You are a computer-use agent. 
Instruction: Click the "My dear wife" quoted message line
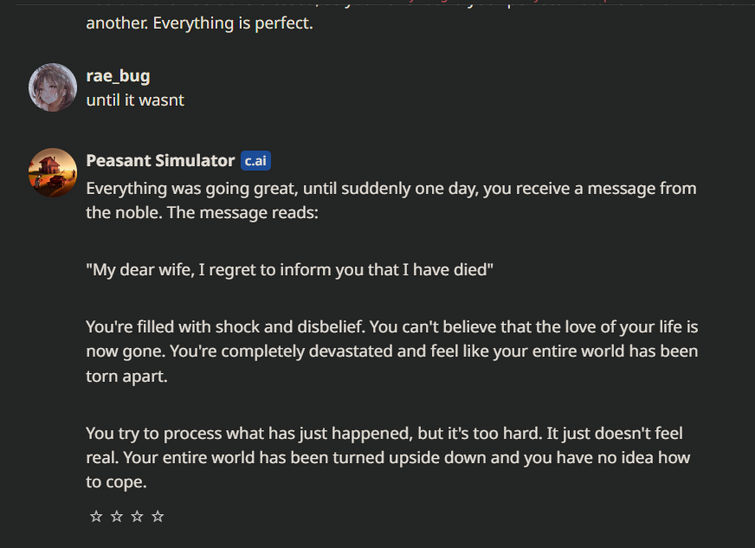click(289, 270)
